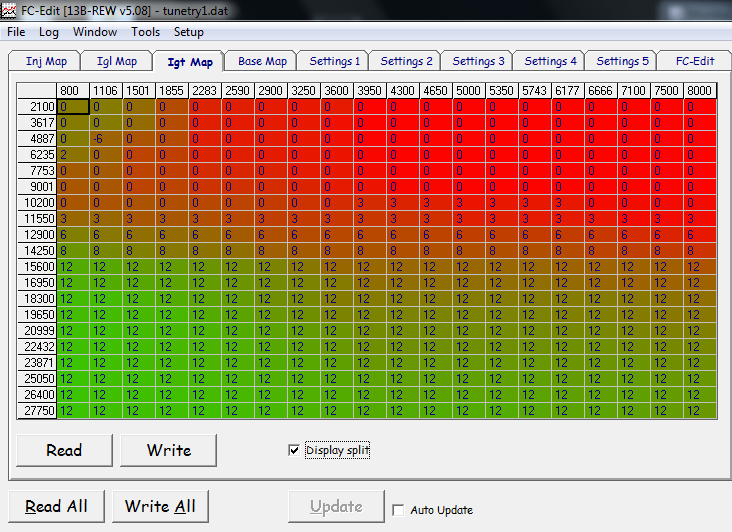
Task: Go to the Settings 3 tab
Action: [479, 61]
